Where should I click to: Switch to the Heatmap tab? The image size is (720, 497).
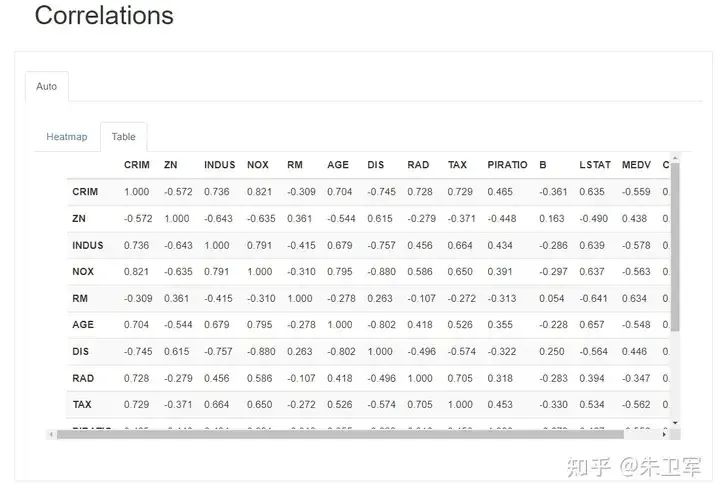coord(67,137)
